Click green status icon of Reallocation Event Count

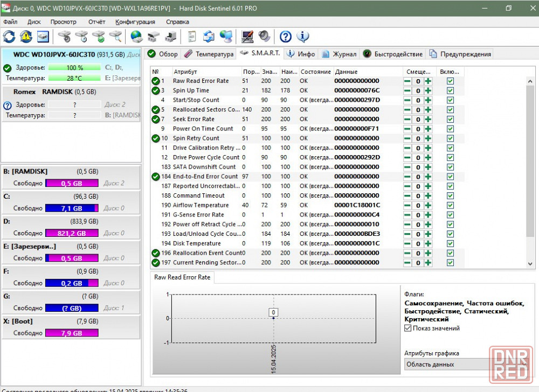(155, 253)
